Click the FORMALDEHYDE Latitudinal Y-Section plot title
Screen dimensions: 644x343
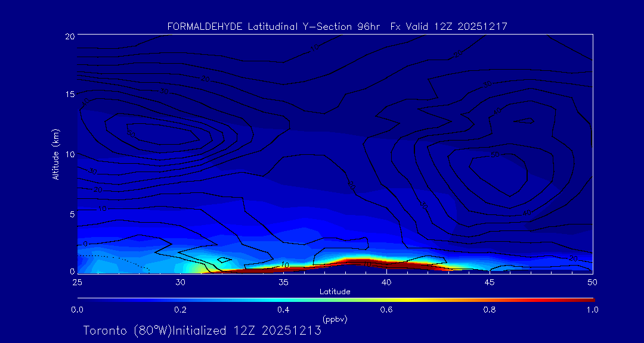[337, 27]
